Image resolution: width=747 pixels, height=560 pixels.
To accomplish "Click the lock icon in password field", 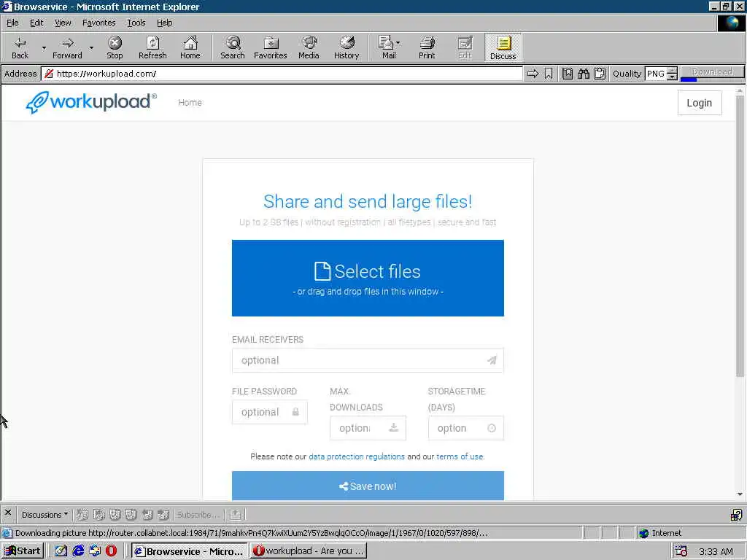I will 295,412.
